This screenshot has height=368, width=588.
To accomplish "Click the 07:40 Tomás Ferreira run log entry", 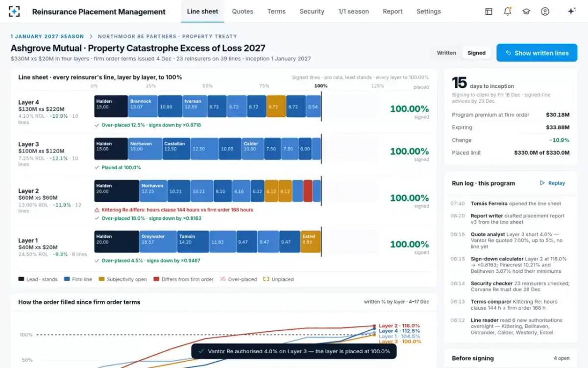I will click(510, 204).
